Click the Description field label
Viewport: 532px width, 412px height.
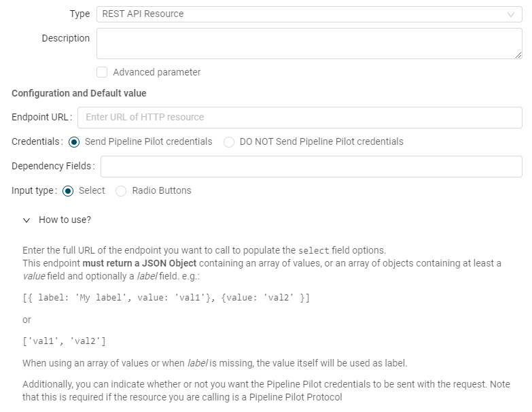tap(66, 38)
